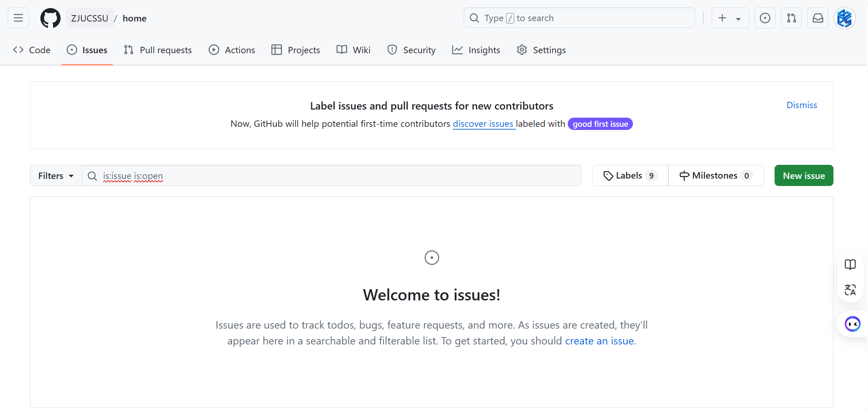Open the global issues icon in header

[765, 18]
